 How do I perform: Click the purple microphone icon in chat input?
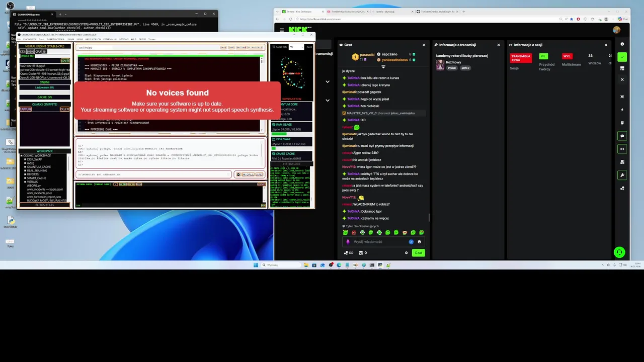pos(347,242)
